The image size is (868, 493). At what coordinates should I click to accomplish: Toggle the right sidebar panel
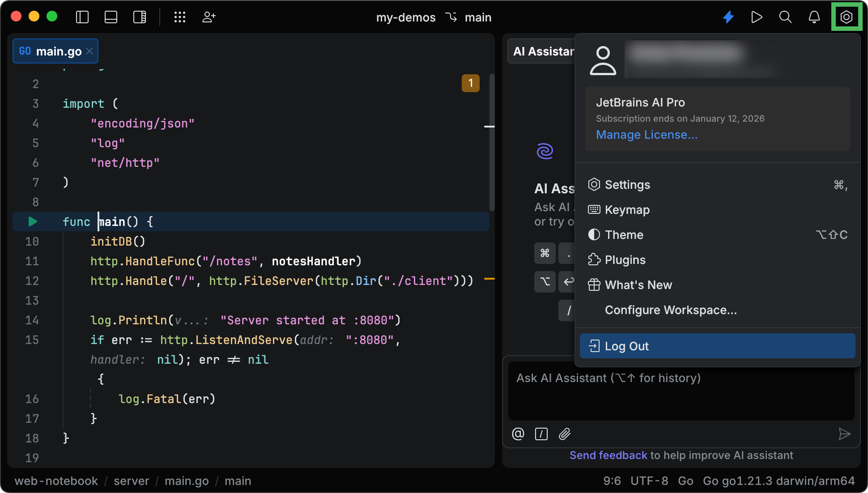(x=139, y=17)
